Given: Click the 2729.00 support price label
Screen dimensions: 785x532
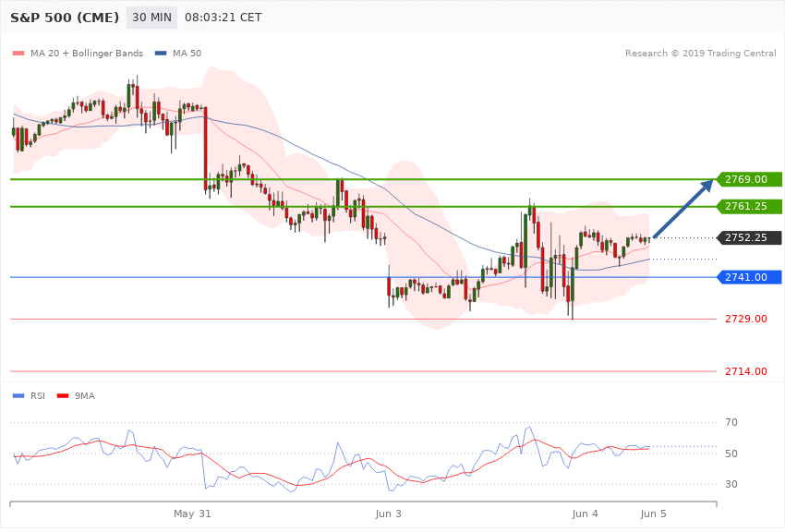Looking at the screenshot, I should coord(746,319).
